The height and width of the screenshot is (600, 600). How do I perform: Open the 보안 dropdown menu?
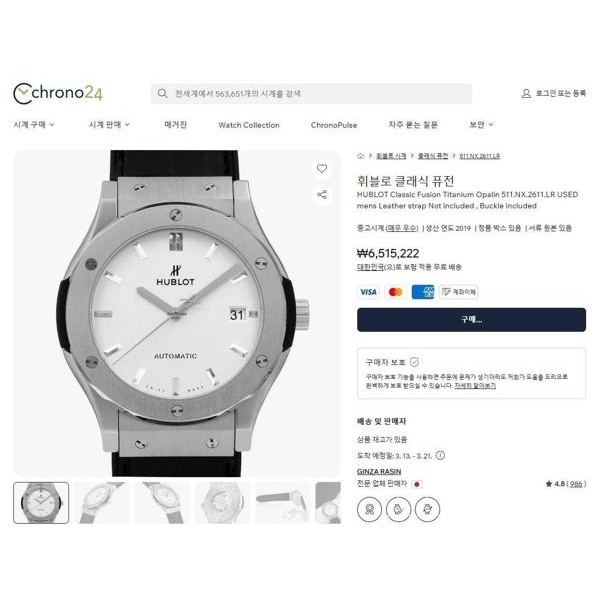pyautogui.click(x=481, y=125)
